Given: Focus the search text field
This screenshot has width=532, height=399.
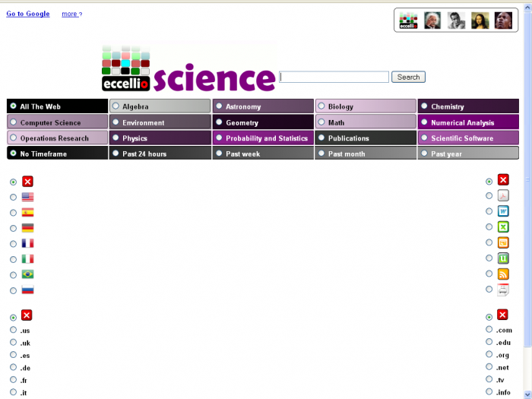Looking at the screenshot, I should coord(334,77).
